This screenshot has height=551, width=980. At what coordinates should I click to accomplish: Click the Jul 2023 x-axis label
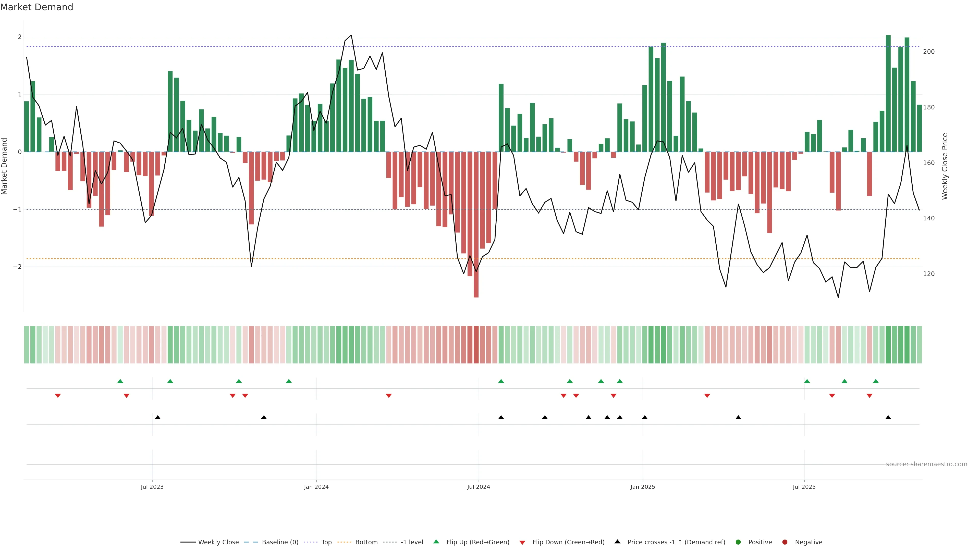(152, 487)
